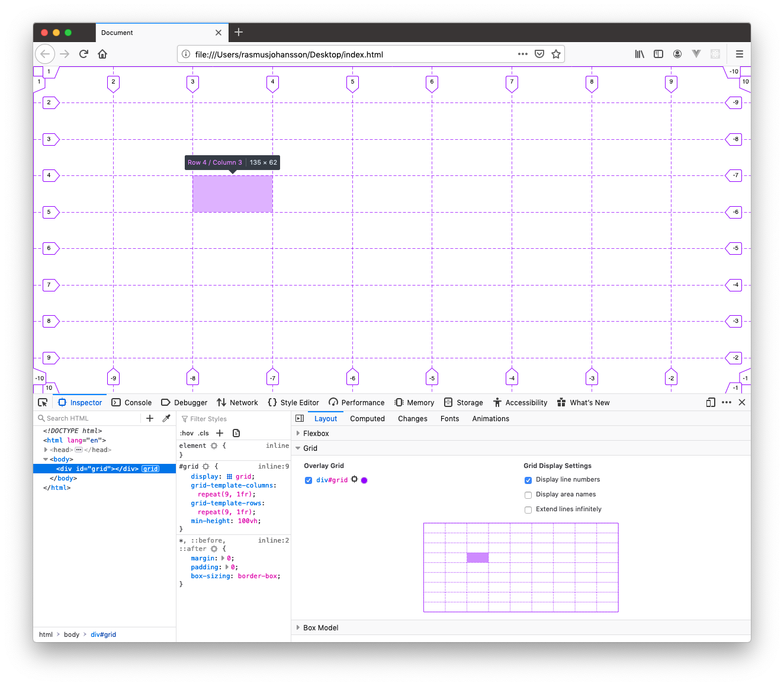Expand the Box Model section
Screen dimensions: 784x686
point(298,628)
